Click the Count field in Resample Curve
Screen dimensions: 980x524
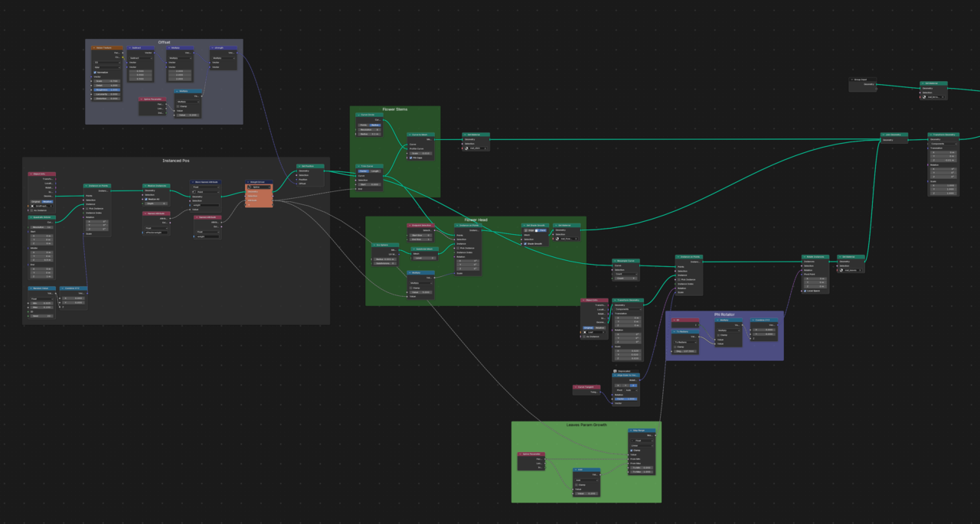626,278
